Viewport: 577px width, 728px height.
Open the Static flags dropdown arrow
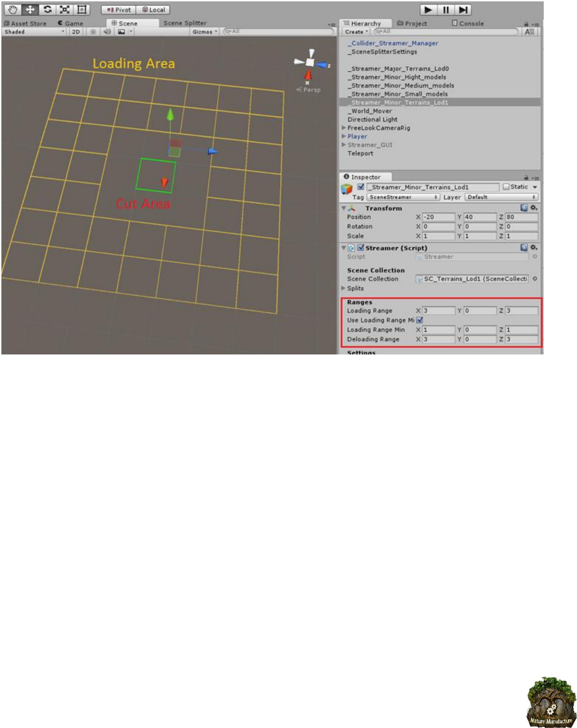pyautogui.click(x=535, y=187)
